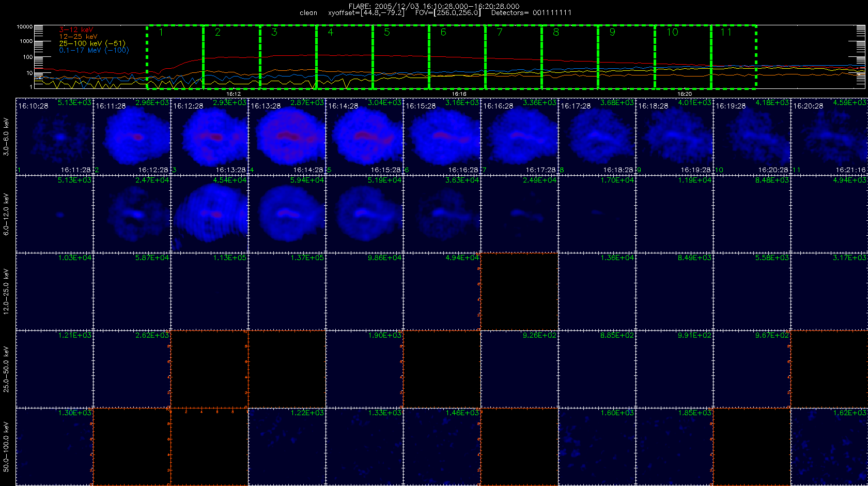The image size is (868, 486).
Task: Click the 16:12 time axis label
Action: tap(234, 94)
